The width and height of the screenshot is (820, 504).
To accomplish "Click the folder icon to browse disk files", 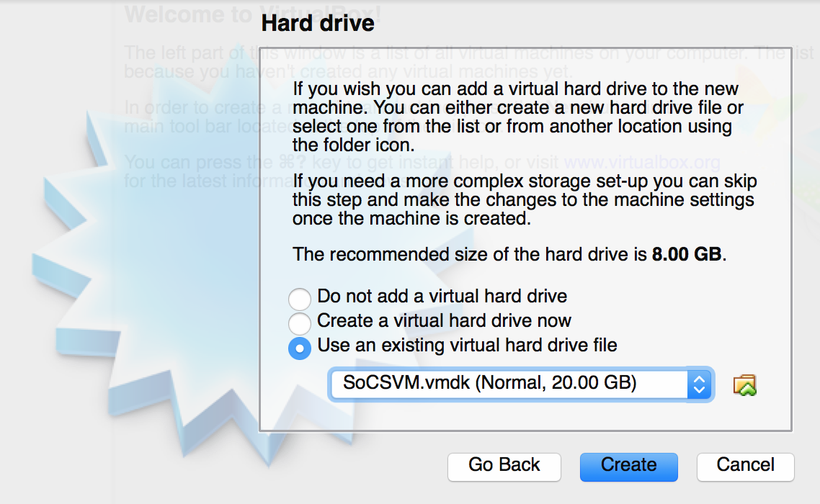I will (x=745, y=385).
